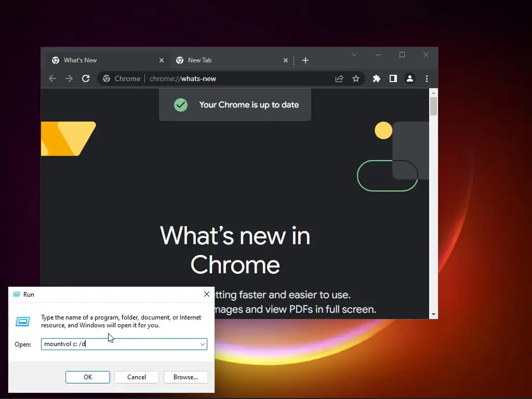Click the Chrome site info chip

coord(122,79)
